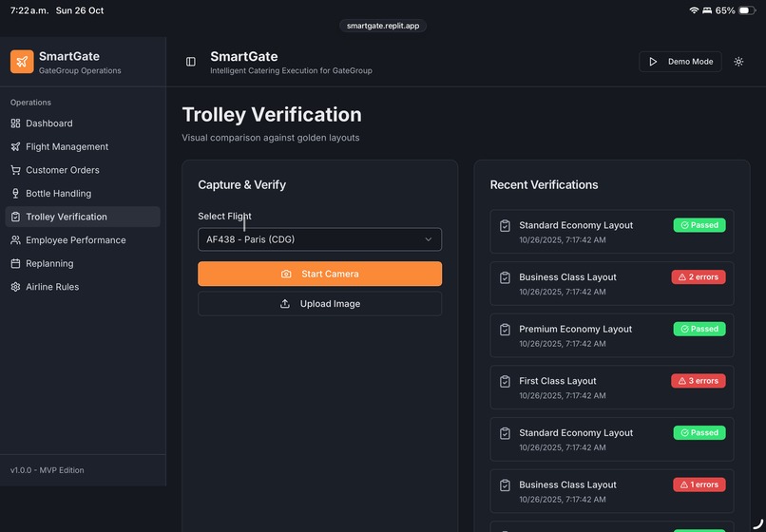This screenshot has width=766, height=532.
Task: Open Customer Orders section
Action: pyautogui.click(x=83, y=170)
